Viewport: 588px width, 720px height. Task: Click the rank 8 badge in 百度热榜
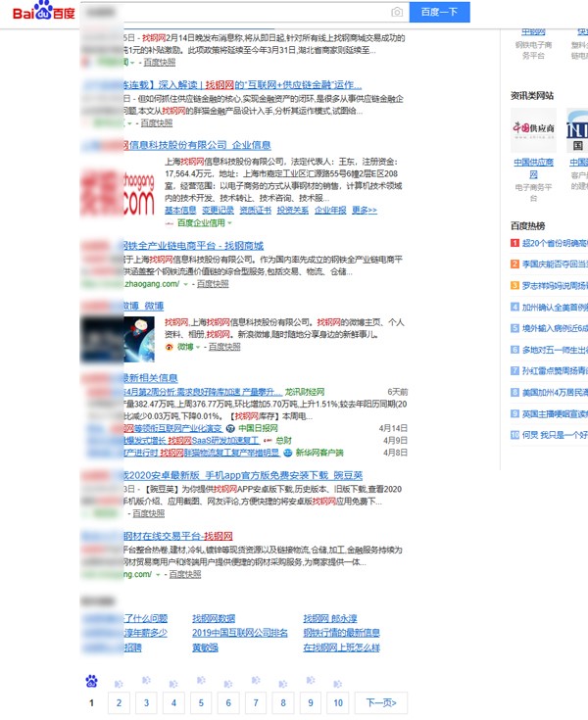click(x=514, y=392)
